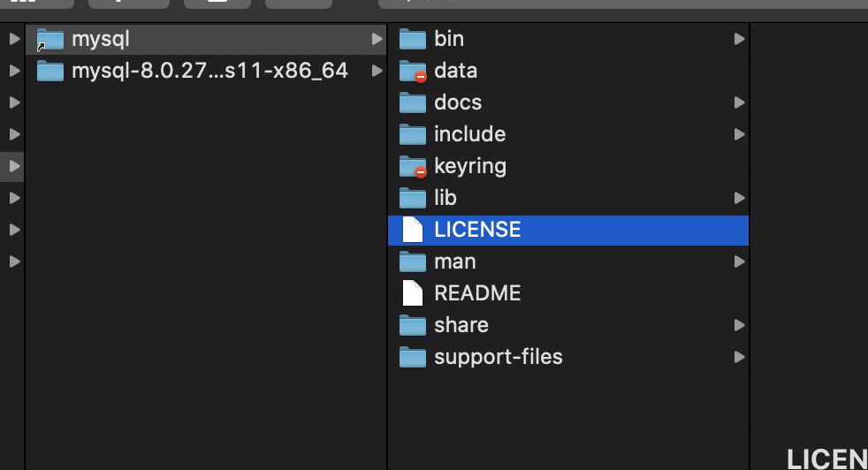Click the docs folder icon
This screenshot has height=470, width=868.
click(x=413, y=102)
